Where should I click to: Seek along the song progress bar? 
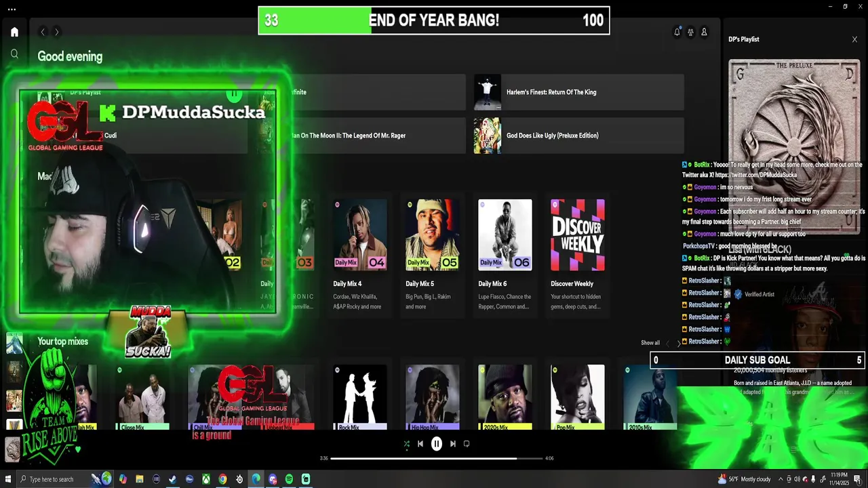point(436,458)
